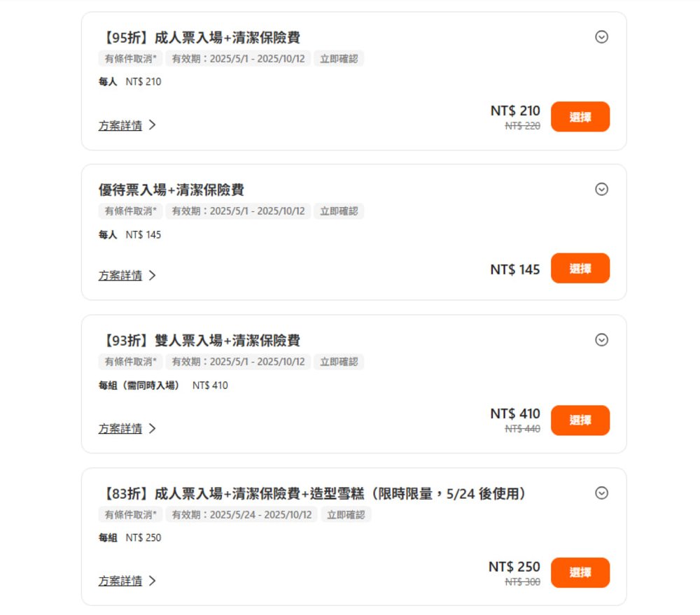This screenshot has height=615, width=700.
Task: Open 方案詳情 for the 優待票 plan
Action: point(120,276)
